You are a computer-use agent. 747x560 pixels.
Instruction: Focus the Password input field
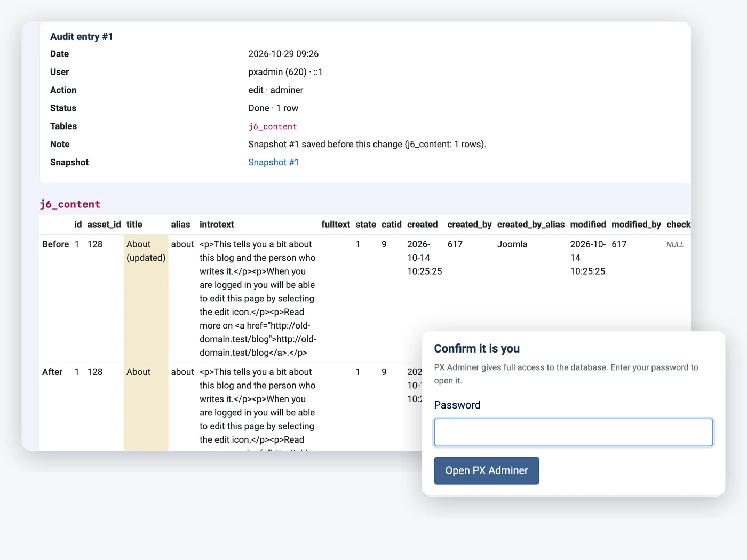click(574, 432)
